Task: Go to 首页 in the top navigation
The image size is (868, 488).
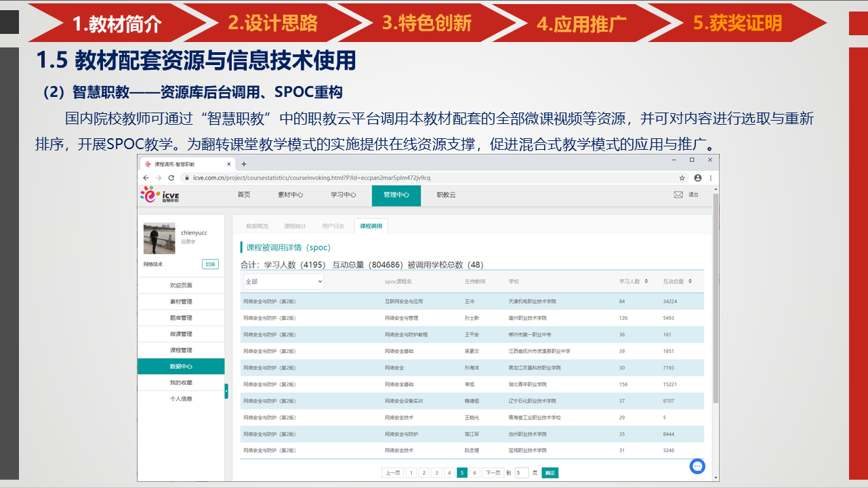Action: click(x=244, y=195)
